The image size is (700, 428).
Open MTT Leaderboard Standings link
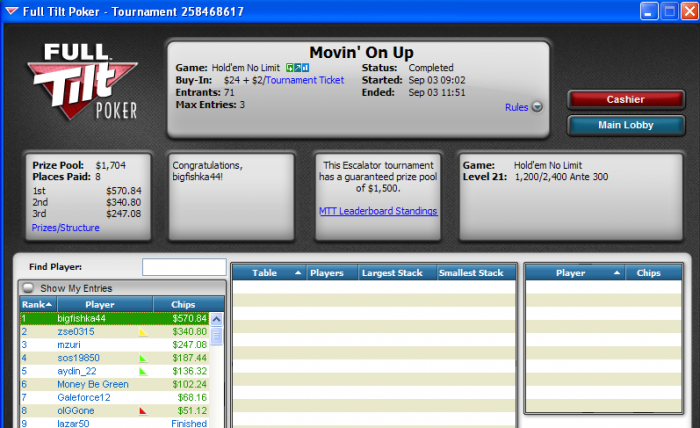[378, 211]
